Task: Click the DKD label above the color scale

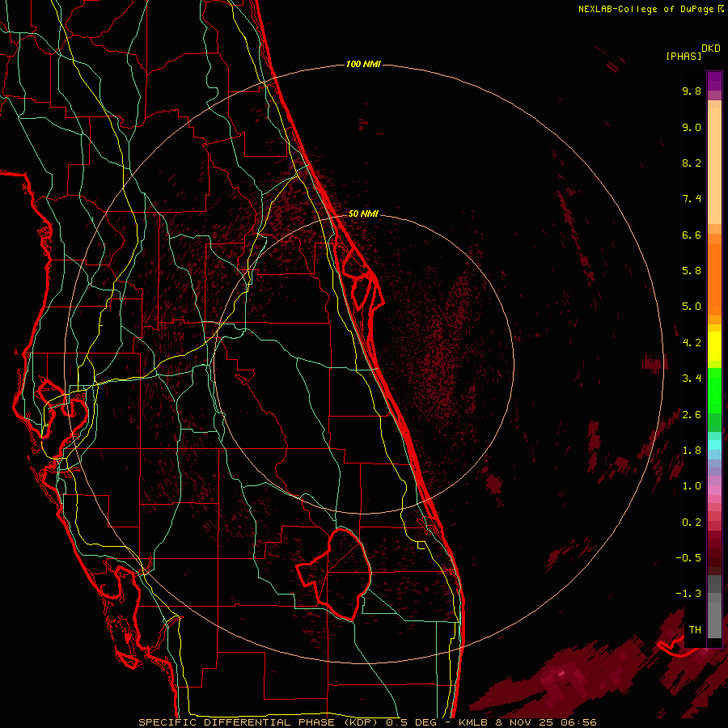Action: pos(711,49)
